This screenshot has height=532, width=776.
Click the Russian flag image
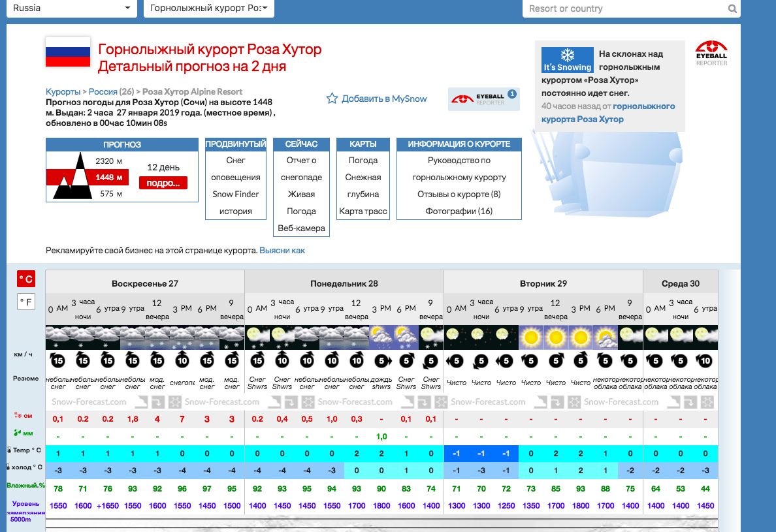click(x=68, y=52)
